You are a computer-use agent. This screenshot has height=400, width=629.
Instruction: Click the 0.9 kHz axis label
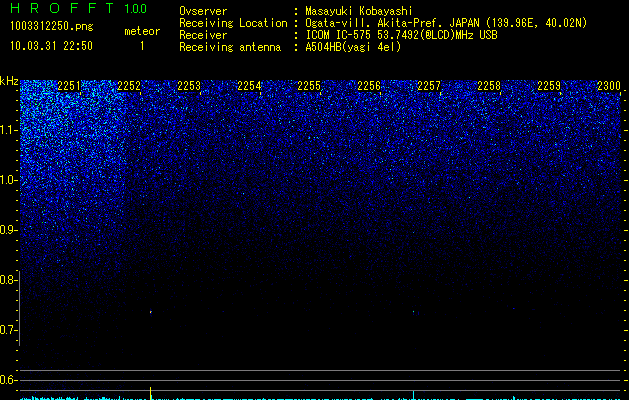point(8,230)
